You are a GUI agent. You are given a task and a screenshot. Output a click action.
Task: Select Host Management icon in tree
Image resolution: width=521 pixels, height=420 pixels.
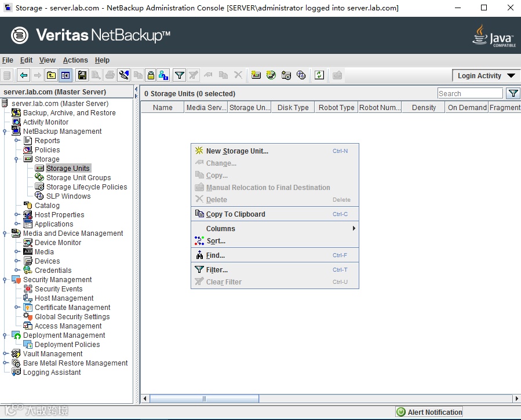click(28, 298)
